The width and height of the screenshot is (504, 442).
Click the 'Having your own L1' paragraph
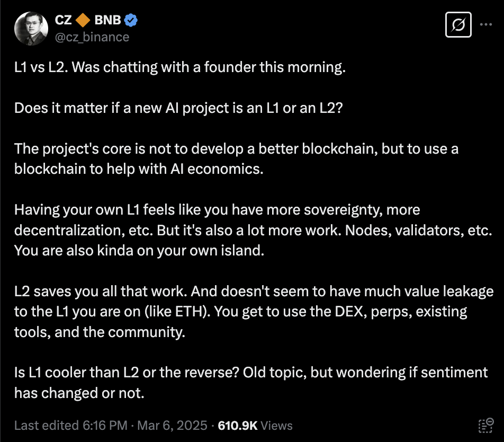coord(253,230)
